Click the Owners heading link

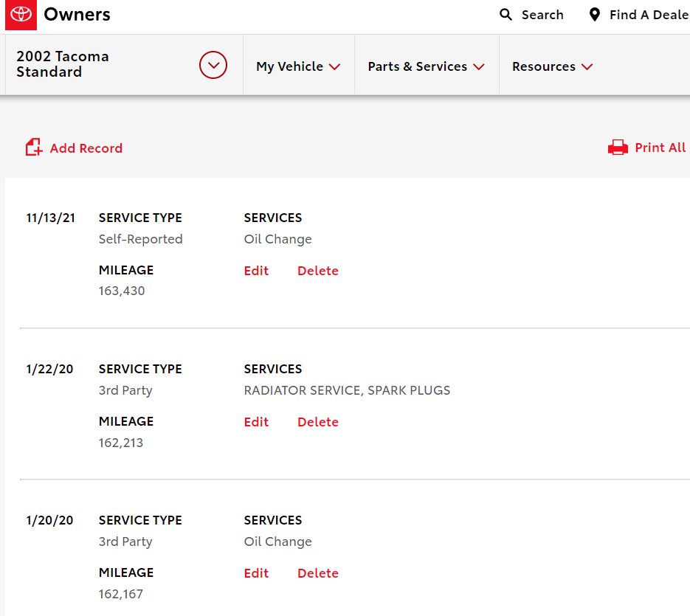click(77, 15)
